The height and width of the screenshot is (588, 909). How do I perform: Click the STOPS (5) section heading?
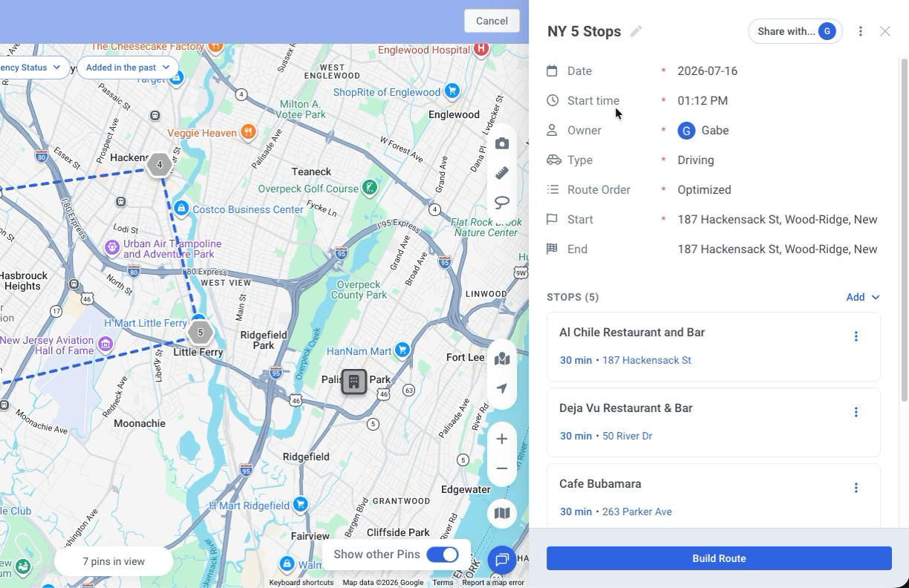click(x=573, y=297)
